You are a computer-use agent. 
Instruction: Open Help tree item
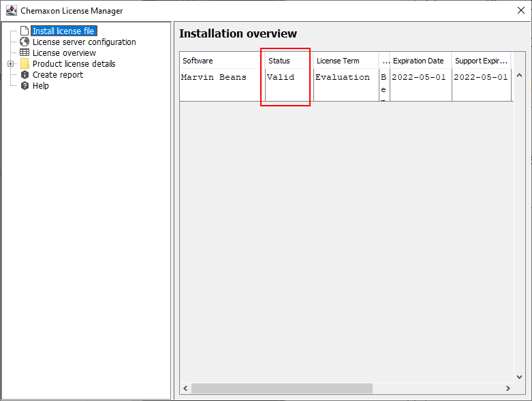pyautogui.click(x=40, y=85)
